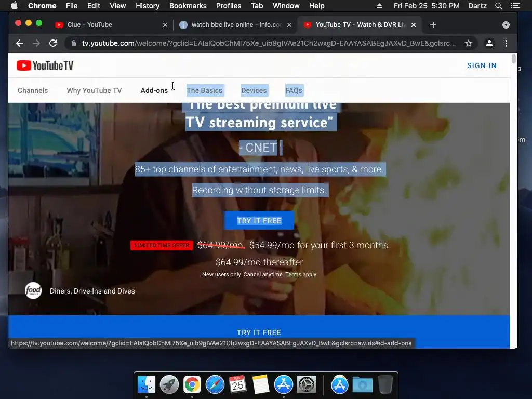
Task: Click the Food Network logo badge
Action: [x=33, y=290]
